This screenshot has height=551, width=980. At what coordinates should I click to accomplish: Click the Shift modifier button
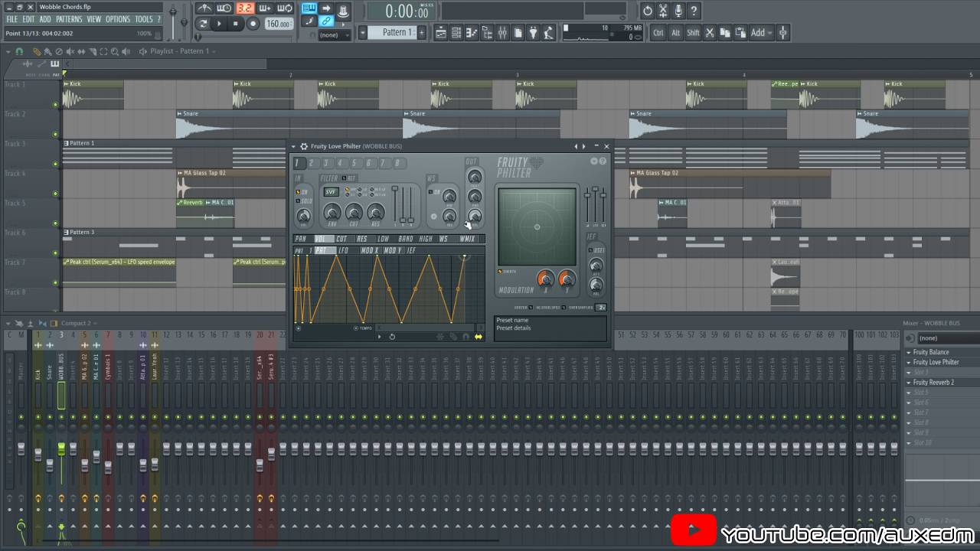pos(693,32)
